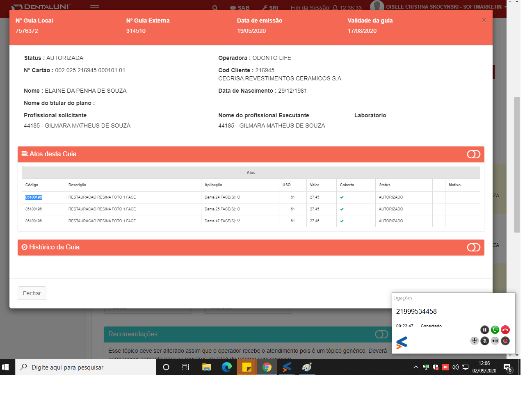
Task: Close the guia dialog with the X
Action: coord(484,20)
